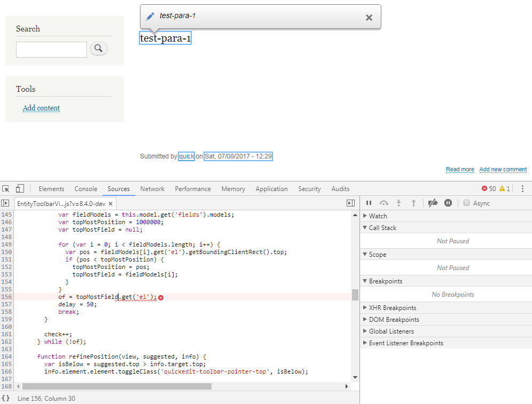Collapse the debugger sidebar pane
The width and height of the screenshot is (532, 404).
click(350, 203)
